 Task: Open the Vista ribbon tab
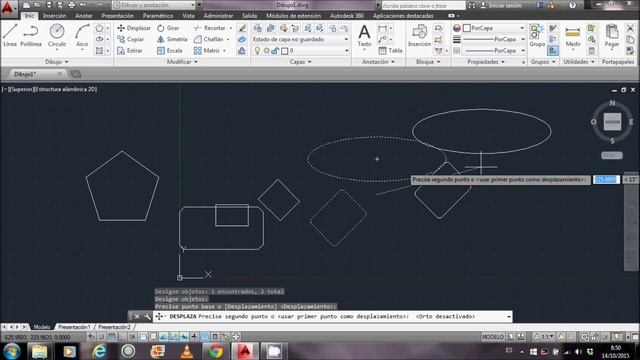pos(188,16)
